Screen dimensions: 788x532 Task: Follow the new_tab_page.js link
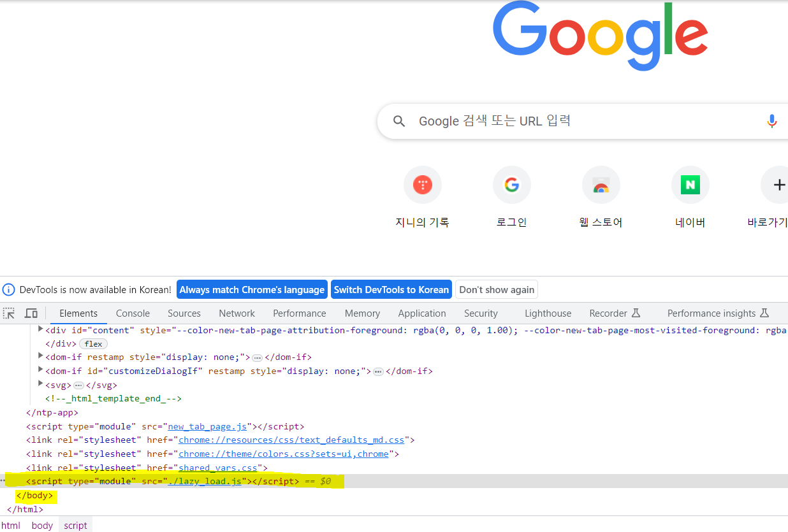[207, 426]
